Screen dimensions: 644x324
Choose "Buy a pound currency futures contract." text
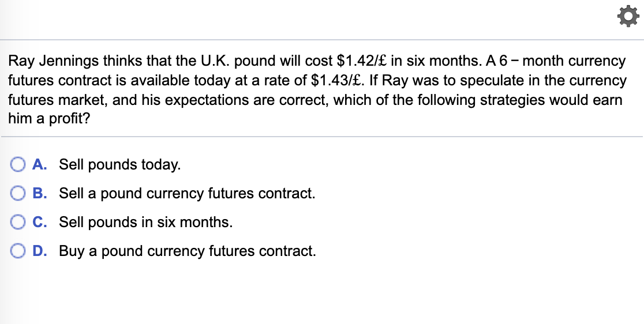pyautogui.click(x=188, y=251)
